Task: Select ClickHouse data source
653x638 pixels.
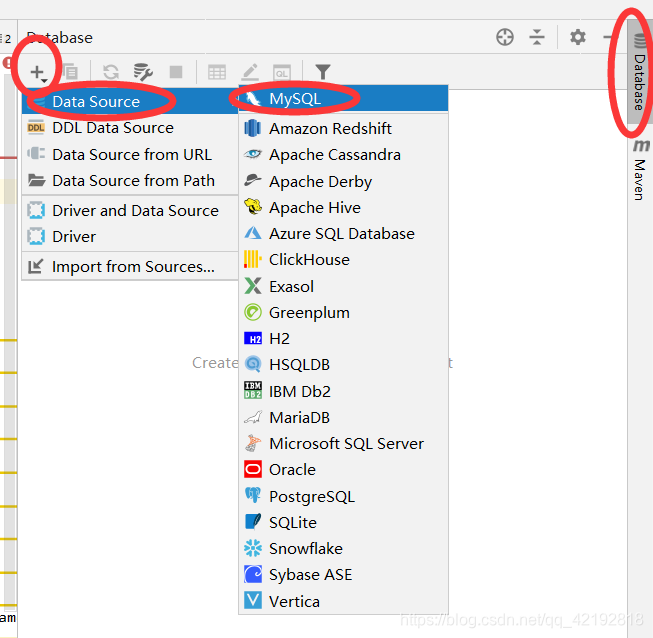Action: tap(344, 259)
